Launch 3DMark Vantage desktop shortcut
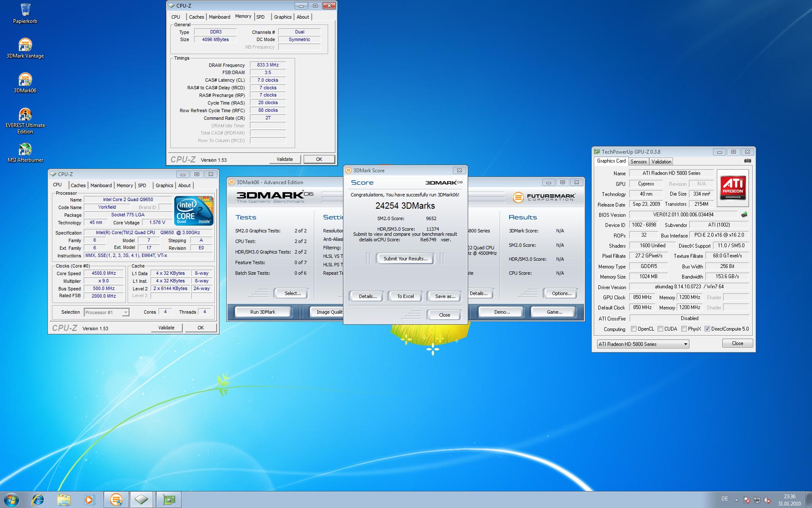Screen dimensions: 812x508 tap(25, 48)
